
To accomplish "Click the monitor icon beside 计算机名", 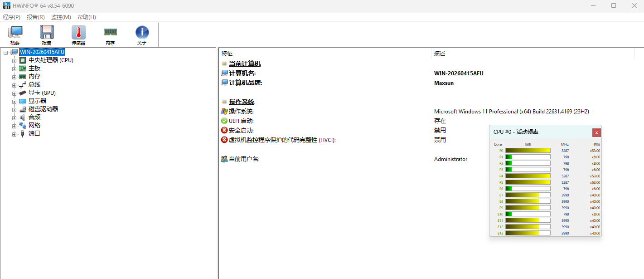I will (224, 73).
